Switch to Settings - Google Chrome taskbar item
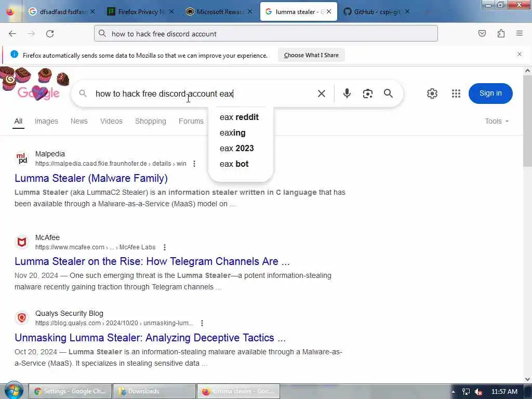 [70, 392]
